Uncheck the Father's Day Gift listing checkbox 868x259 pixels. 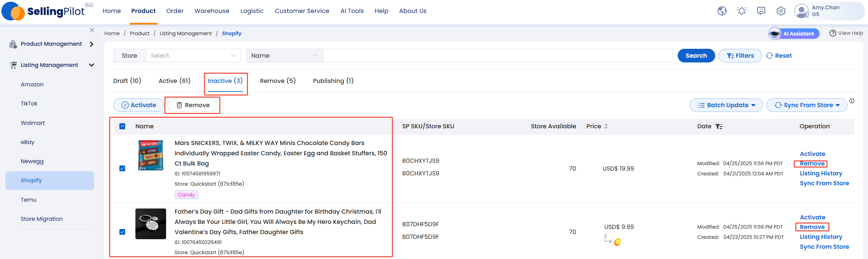tap(122, 232)
